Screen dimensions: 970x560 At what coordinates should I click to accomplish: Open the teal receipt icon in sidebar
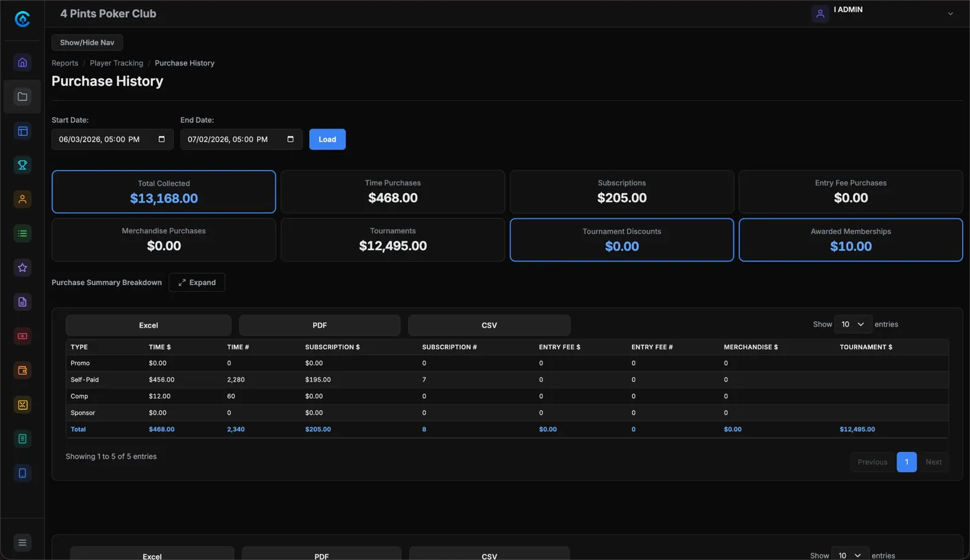tap(22, 439)
